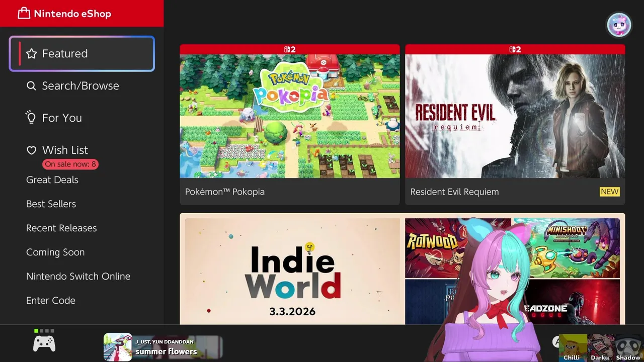This screenshot has width=644, height=362.
Task: Click Switch 2 badge above Resident Evil
Action: (515, 49)
